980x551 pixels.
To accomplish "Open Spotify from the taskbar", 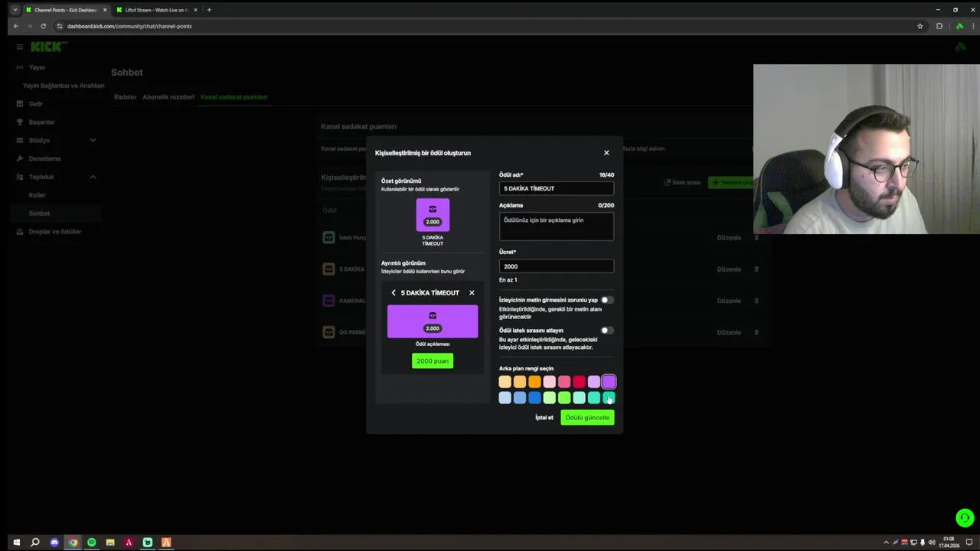I will 91,543.
